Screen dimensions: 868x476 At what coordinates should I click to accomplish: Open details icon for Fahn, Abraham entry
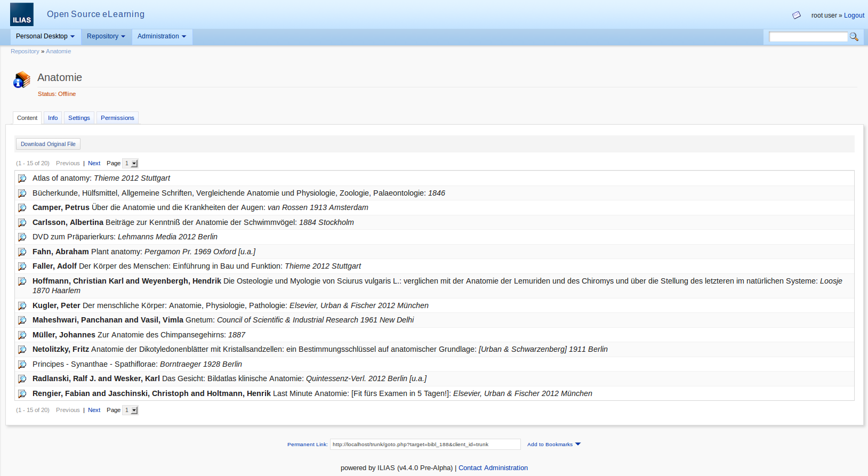click(x=22, y=252)
